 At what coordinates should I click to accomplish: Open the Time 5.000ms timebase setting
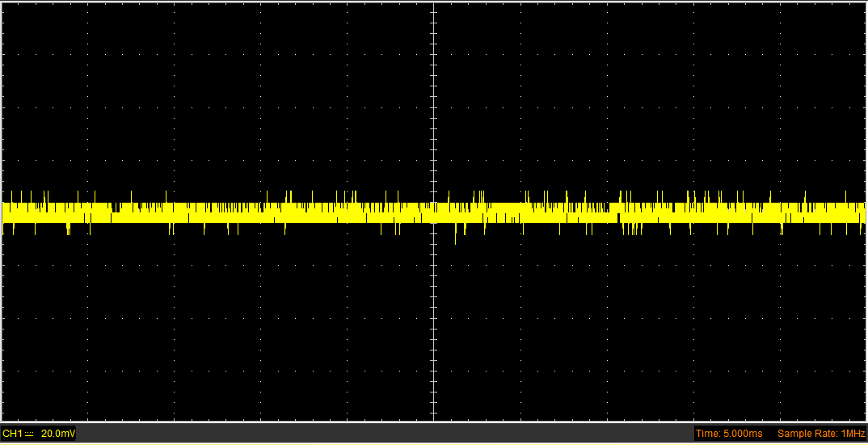coord(728,434)
